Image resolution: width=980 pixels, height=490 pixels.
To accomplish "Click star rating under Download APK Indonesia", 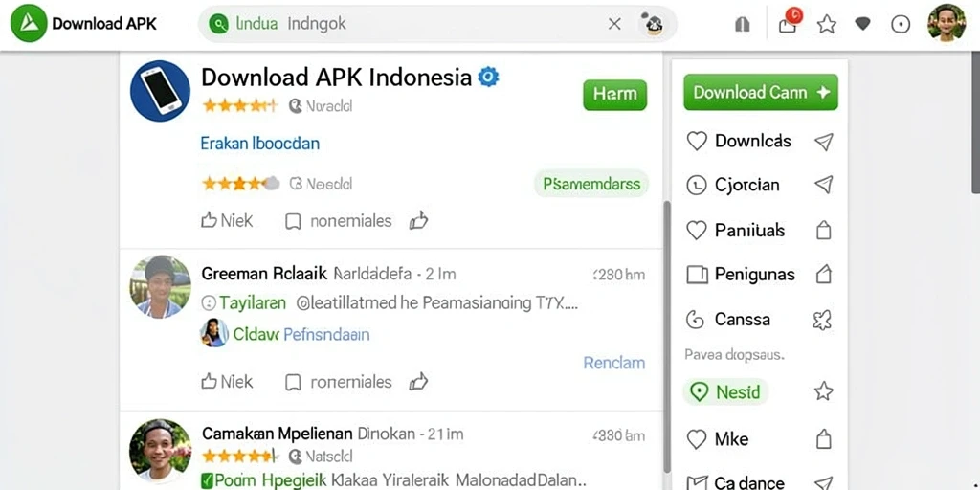I will pos(240,105).
